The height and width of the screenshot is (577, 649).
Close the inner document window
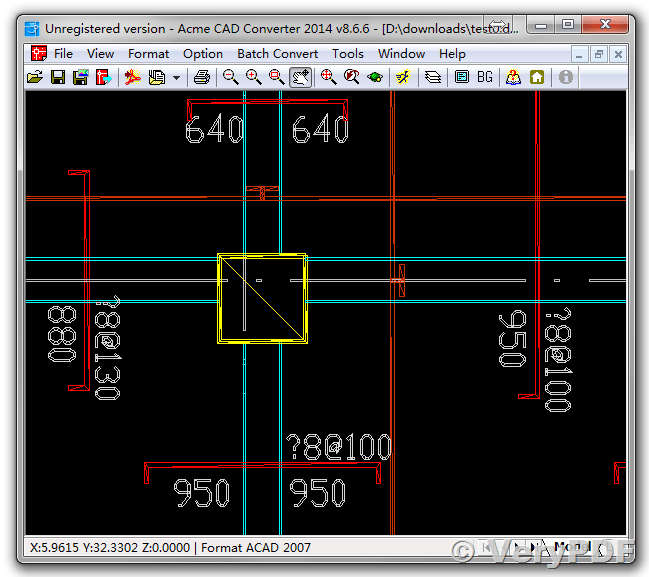(618, 54)
